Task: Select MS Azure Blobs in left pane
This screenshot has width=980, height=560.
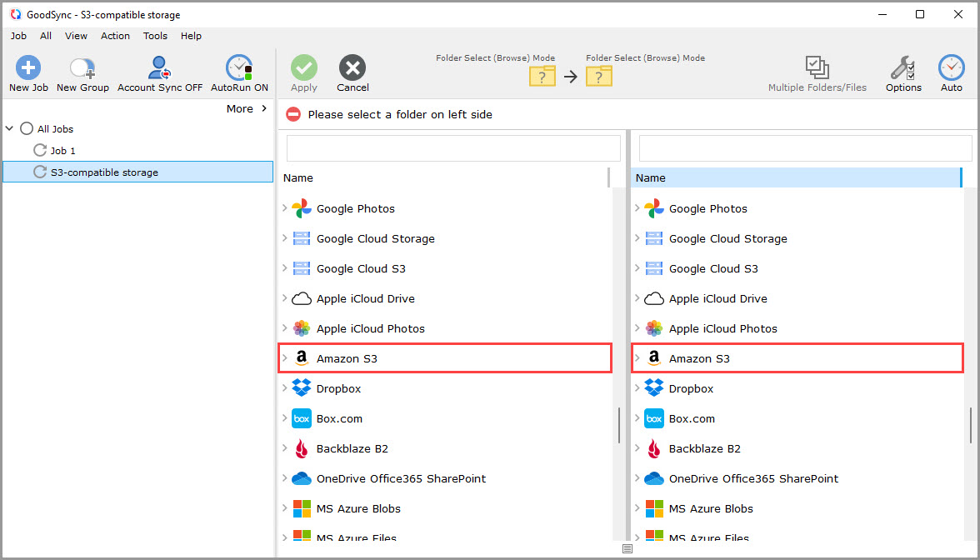Action: pyautogui.click(x=358, y=508)
